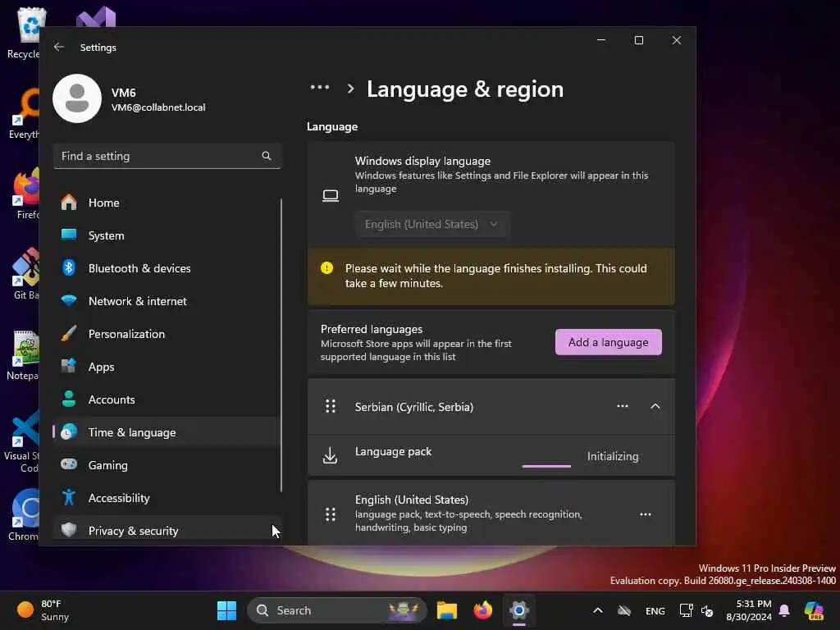Viewport: 840px width, 630px height.
Task: Click the Find a setting field
Action: tap(167, 156)
